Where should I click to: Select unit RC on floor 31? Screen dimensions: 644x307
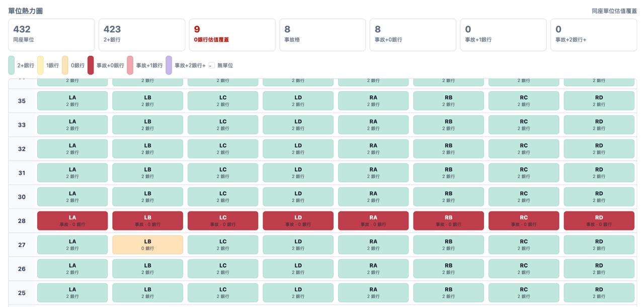click(524, 172)
